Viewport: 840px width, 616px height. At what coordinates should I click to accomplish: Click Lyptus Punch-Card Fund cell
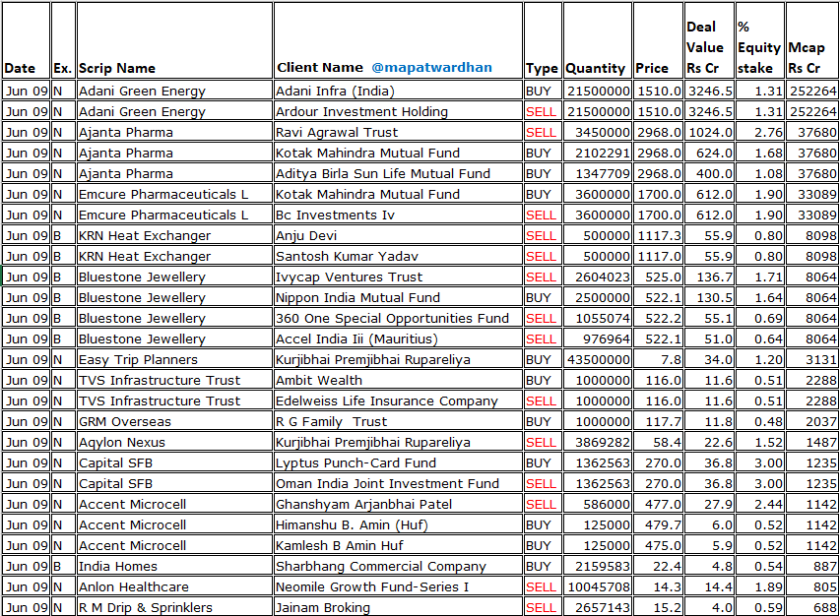[x=398, y=462]
